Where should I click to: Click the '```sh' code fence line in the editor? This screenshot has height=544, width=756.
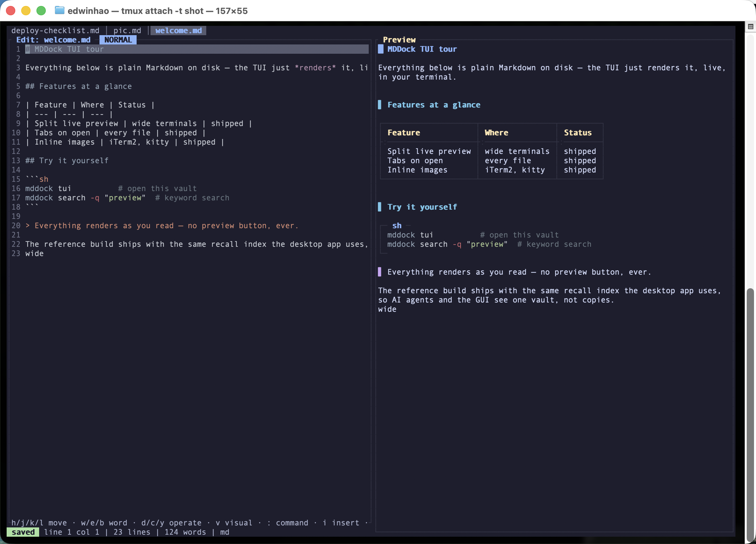point(37,179)
